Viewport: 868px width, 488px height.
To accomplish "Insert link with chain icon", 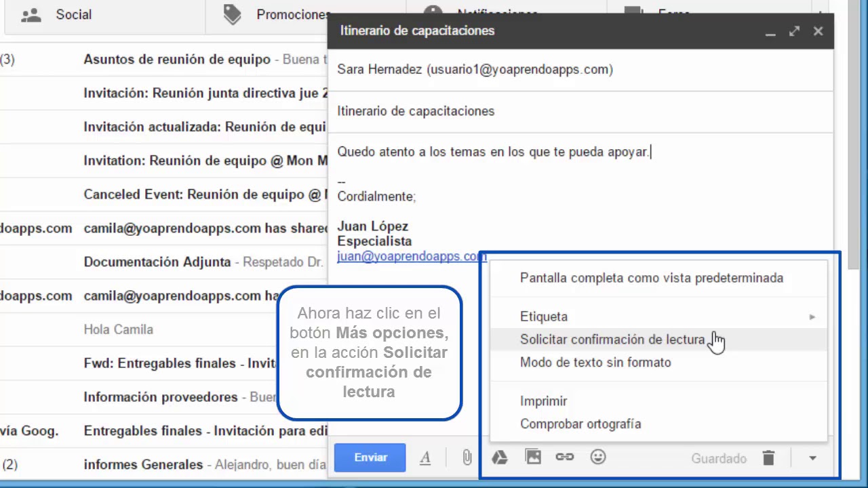I will point(565,457).
